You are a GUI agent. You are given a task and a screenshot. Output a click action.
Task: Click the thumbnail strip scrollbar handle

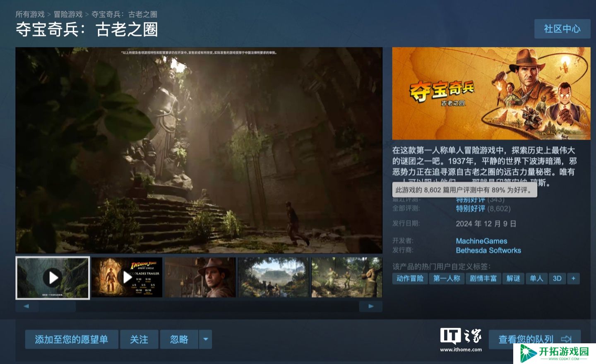58,307
